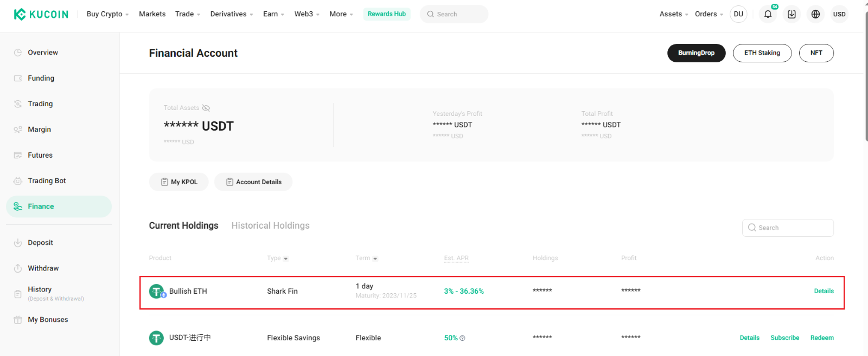Viewport: 868px width, 356px height.
Task: Click the Flexible Savings type cell
Action: (293, 338)
